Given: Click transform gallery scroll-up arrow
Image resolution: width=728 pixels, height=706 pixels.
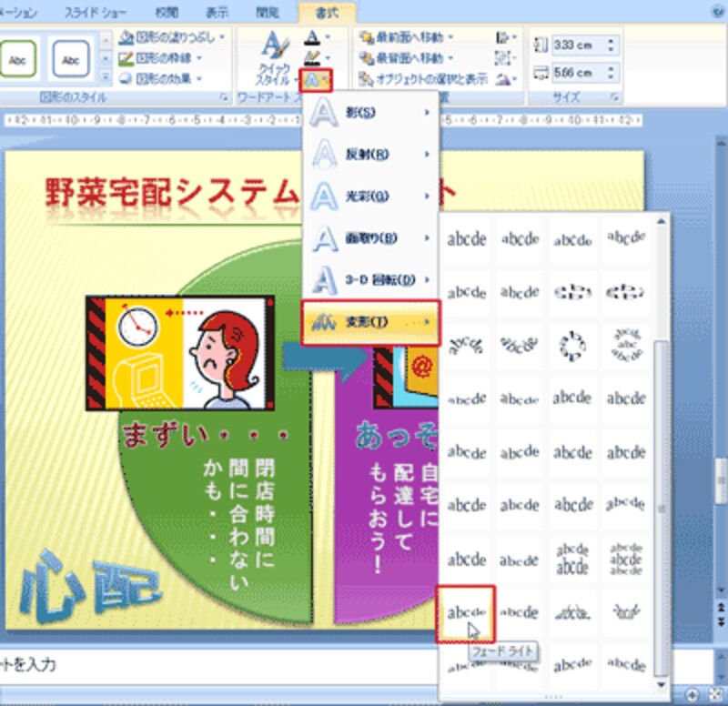Looking at the screenshot, I should (x=662, y=222).
